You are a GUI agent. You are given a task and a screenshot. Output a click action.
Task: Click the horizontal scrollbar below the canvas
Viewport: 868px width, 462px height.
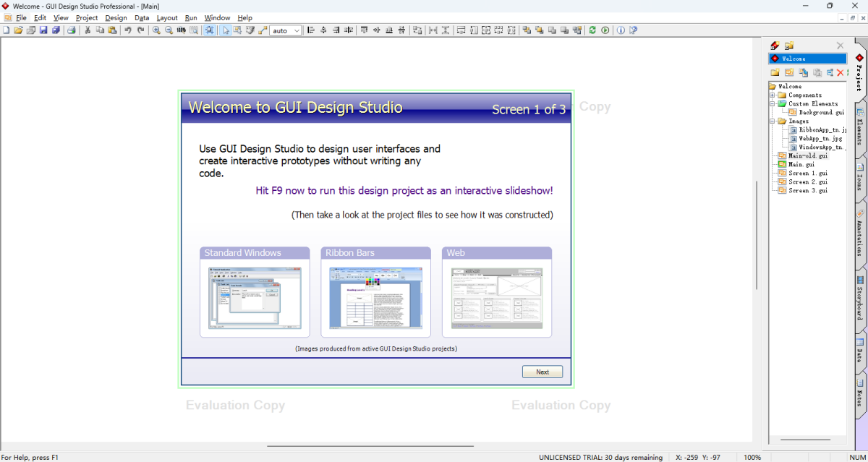pyautogui.click(x=370, y=446)
